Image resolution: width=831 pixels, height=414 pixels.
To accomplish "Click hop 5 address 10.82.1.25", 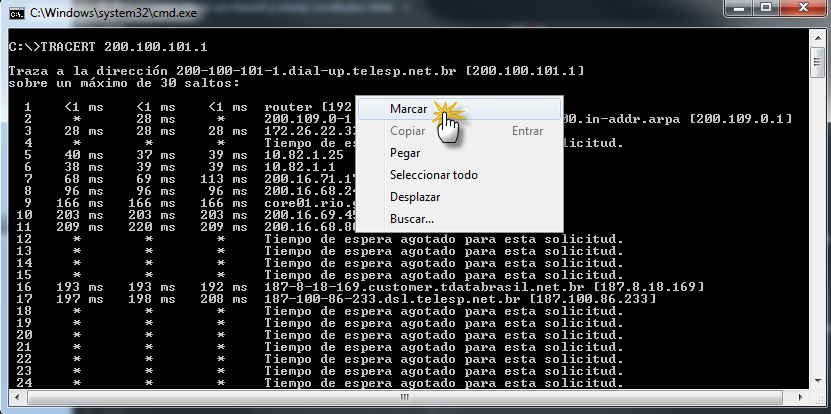I will click(x=304, y=155).
